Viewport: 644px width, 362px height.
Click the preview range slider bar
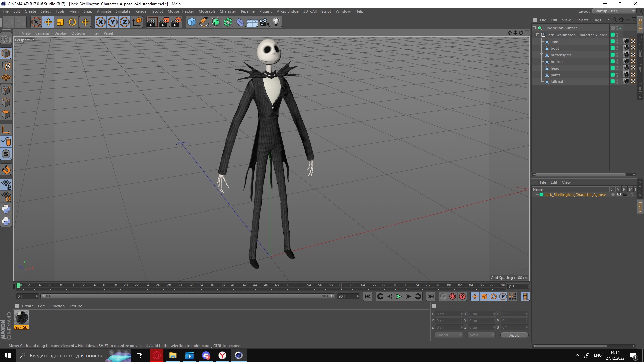pyautogui.click(x=188, y=296)
